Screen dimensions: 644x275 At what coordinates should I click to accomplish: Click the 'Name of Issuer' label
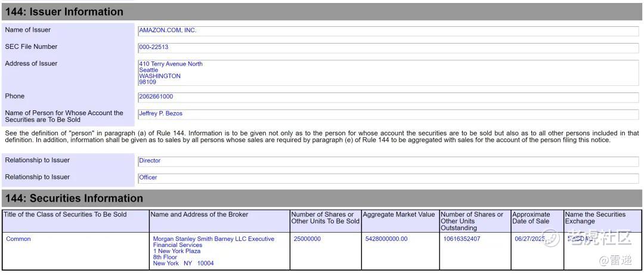pyautogui.click(x=28, y=30)
